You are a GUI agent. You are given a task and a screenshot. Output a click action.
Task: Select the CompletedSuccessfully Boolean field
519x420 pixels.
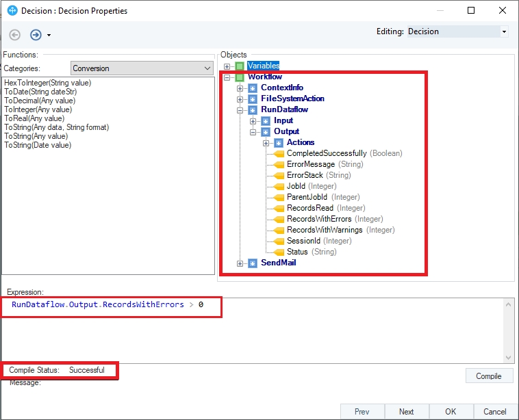point(326,153)
